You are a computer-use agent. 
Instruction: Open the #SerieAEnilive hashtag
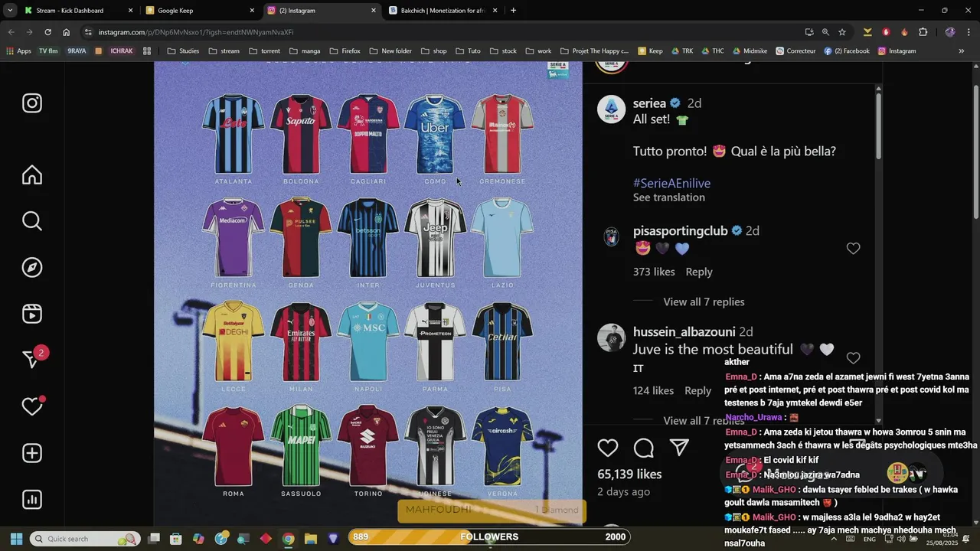(x=671, y=183)
